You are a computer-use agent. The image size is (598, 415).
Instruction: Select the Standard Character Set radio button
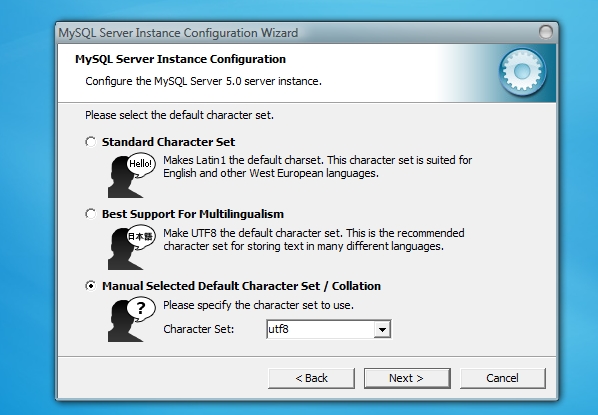coord(91,142)
